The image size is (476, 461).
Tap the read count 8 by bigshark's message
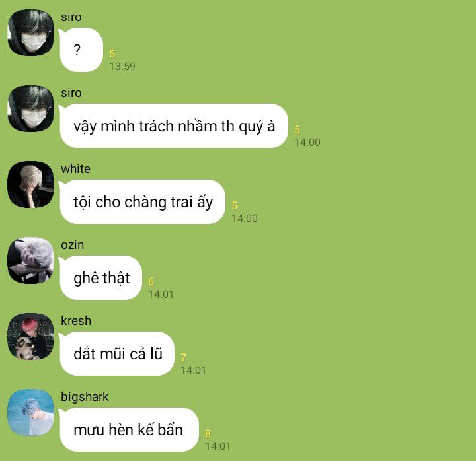(208, 434)
